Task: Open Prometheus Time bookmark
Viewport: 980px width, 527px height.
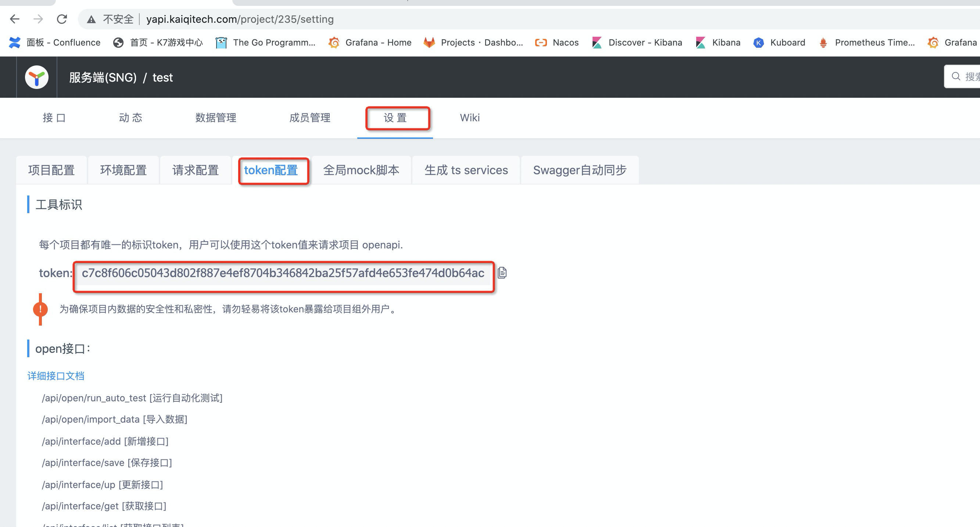Action: coord(867,43)
